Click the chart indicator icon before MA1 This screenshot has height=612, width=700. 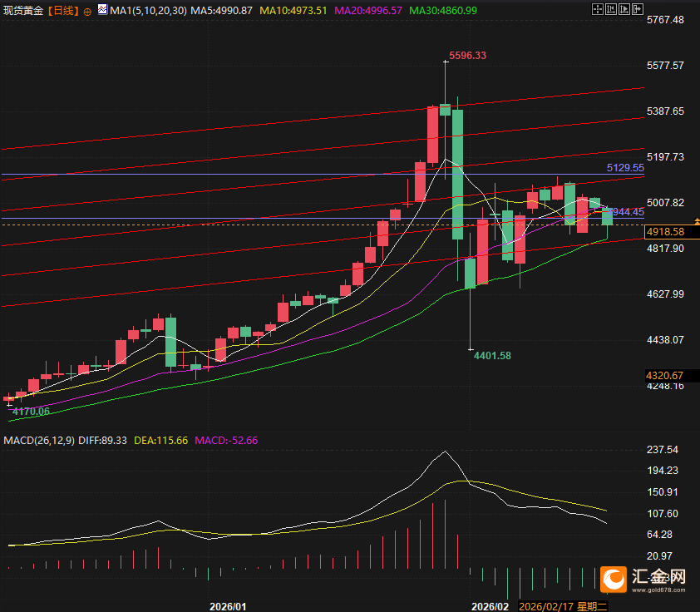pos(102,10)
